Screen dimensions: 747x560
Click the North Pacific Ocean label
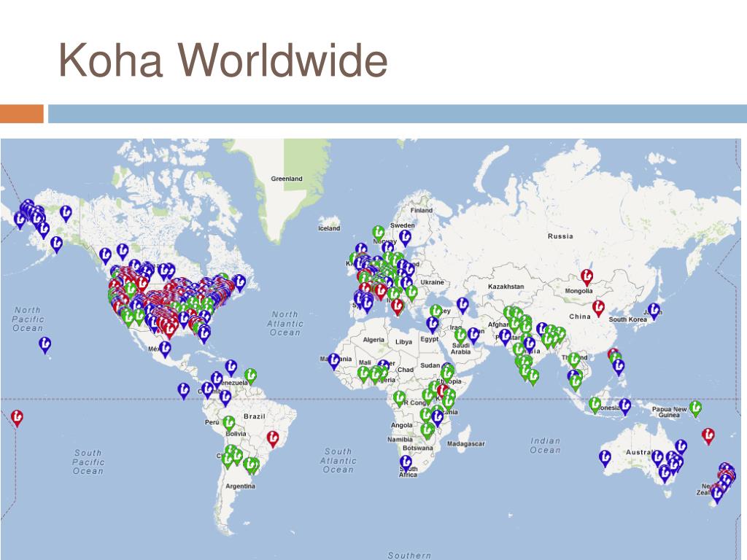coord(28,319)
